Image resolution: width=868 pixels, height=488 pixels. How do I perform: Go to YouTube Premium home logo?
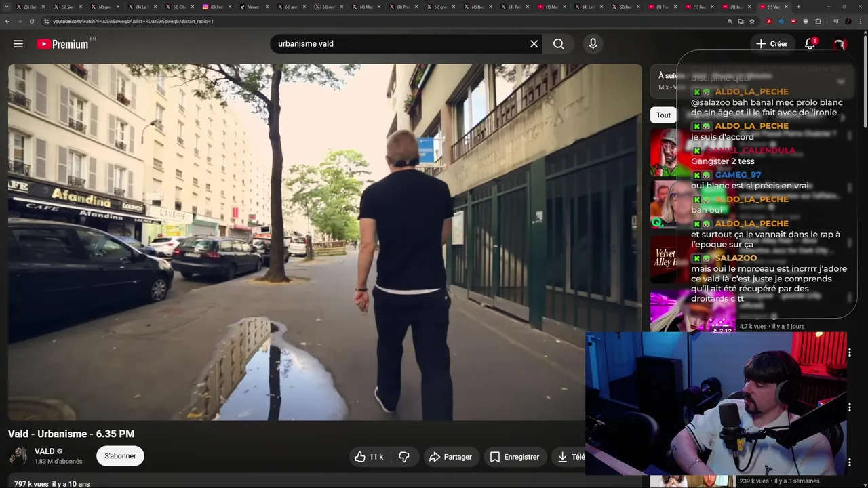pyautogui.click(x=62, y=44)
